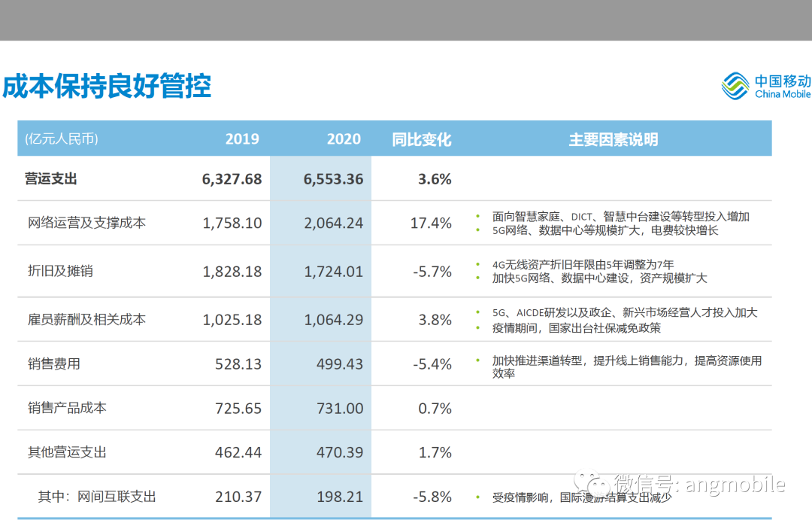Click the value 462.44
Image resolution: width=812 pixels, height=523 pixels.
coord(238,452)
